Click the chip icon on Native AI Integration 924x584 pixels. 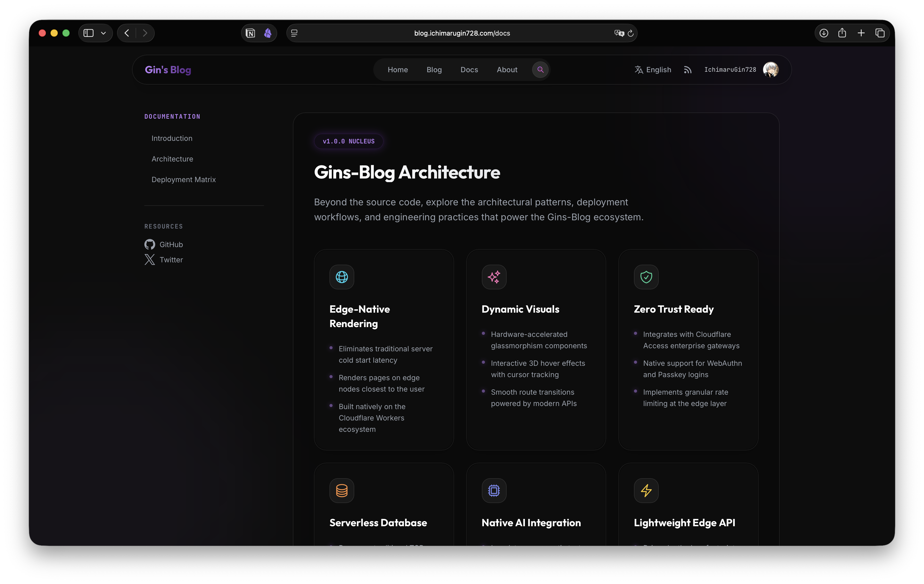point(494,490)
